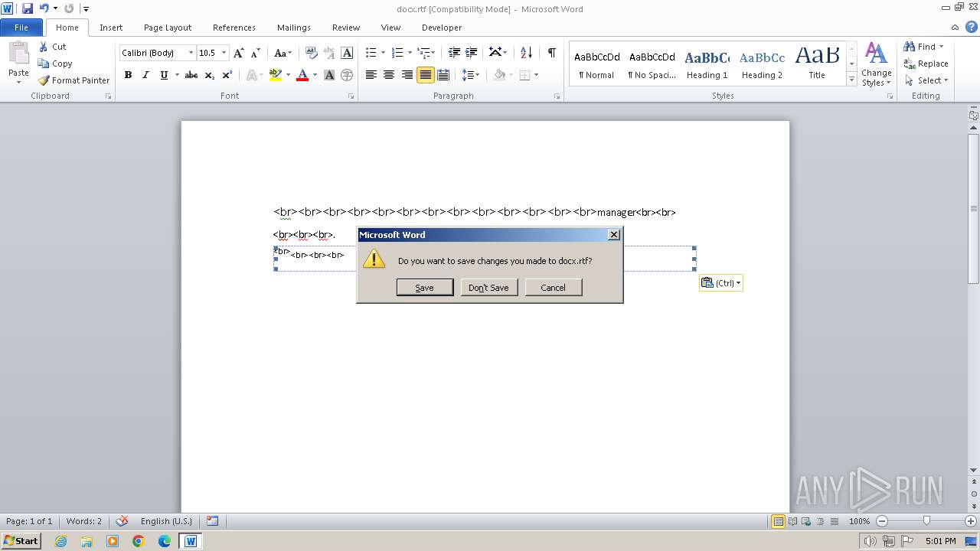Image resolution: width=980 pixels, height=551 pixels.
Task: Click Character Border icon
Action: (347, 53)
